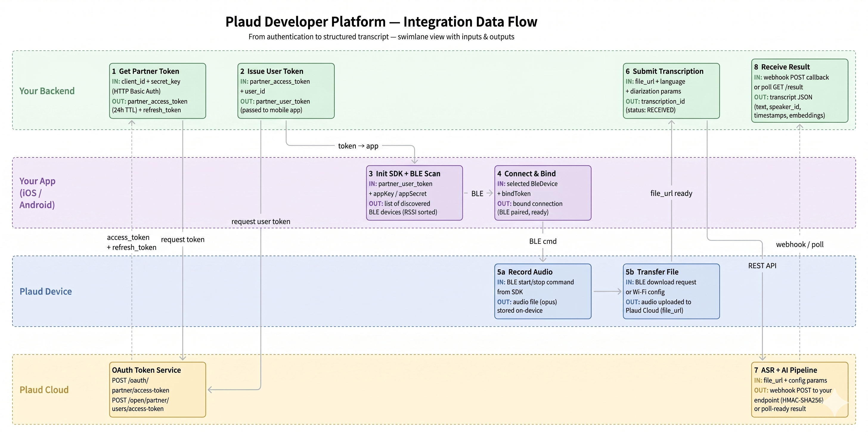Click 'IN: file_url + config params' text
The height and width of the screenshot is (436, 868).
(790, 380)
